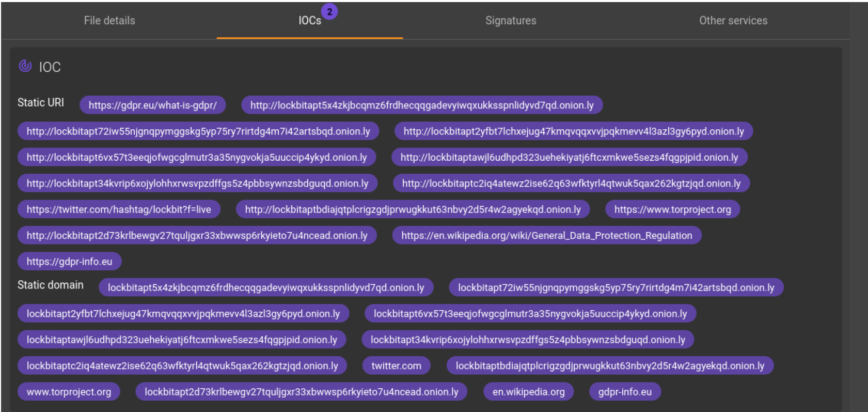Select the lockbitapt2d73krl static domain chip
The height and width of the screenshot is (412, 868).
tap(302, 392)
